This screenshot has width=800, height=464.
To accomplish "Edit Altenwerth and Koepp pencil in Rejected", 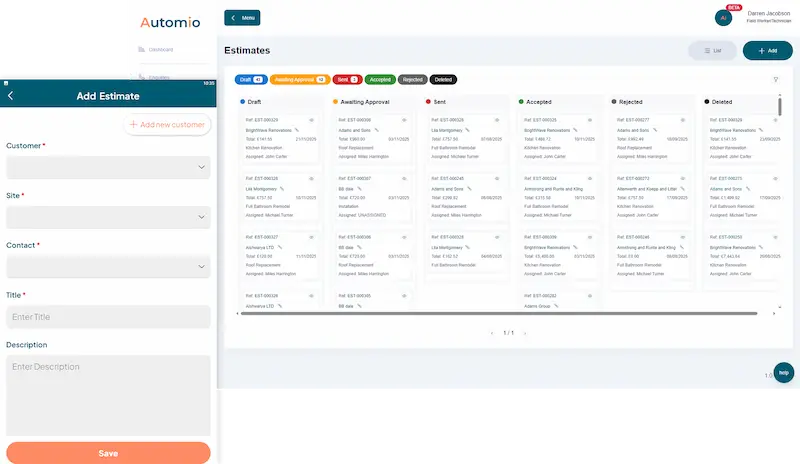I will point(683,189).
